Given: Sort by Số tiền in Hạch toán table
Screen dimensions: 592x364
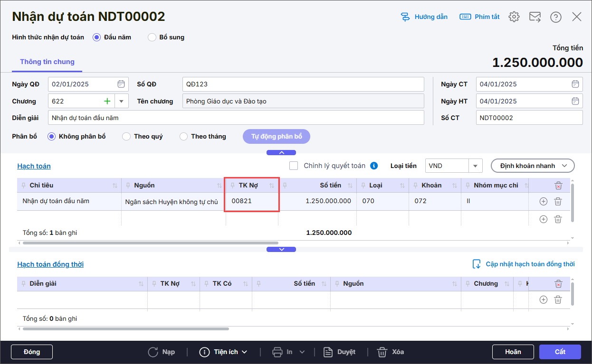Looking at the screenshot, I should (x=350, y=186).
